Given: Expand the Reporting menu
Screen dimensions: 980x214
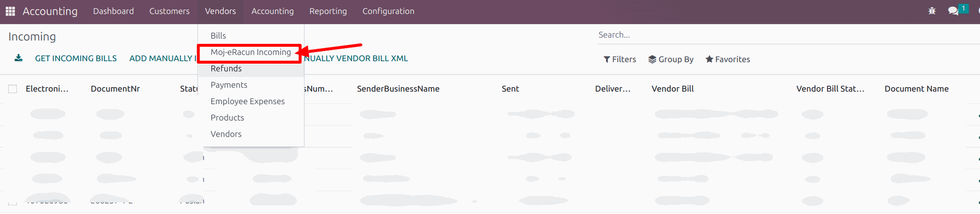Looking at the screenshot, I should (x=328, y=11).
